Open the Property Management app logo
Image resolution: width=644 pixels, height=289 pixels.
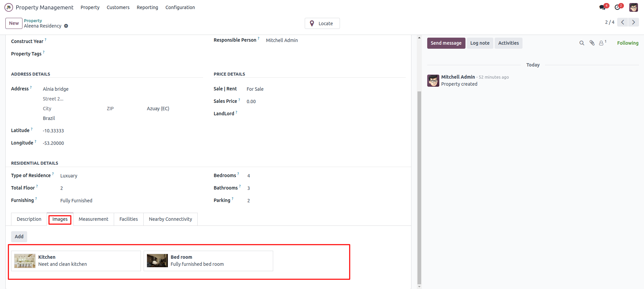coord(9,7)
